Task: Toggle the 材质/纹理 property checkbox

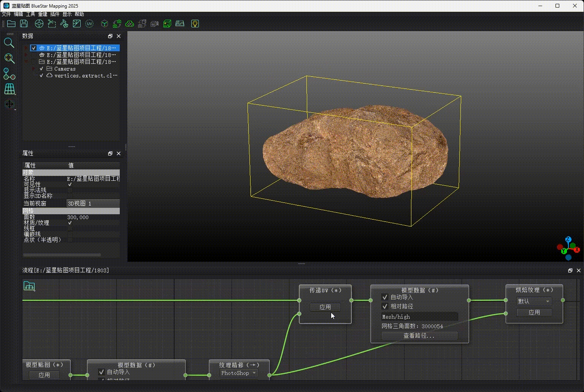Action: coord(70,223)
